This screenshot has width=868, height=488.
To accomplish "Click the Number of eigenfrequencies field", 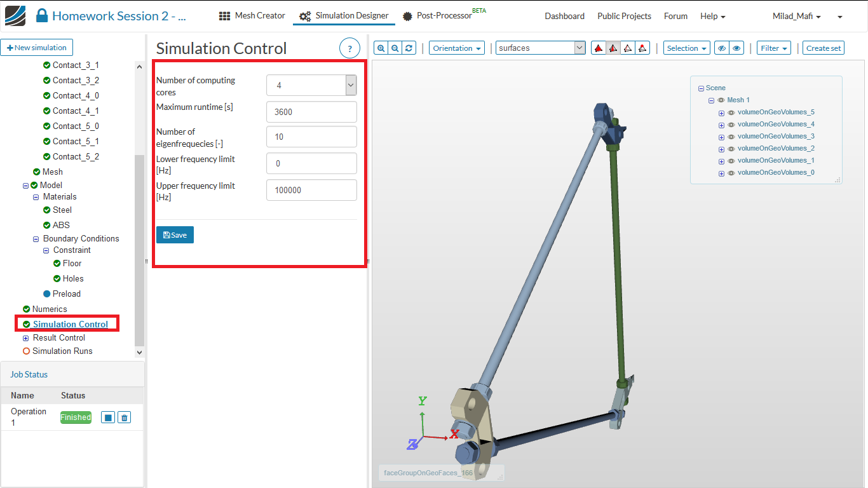I will [311, 137].
